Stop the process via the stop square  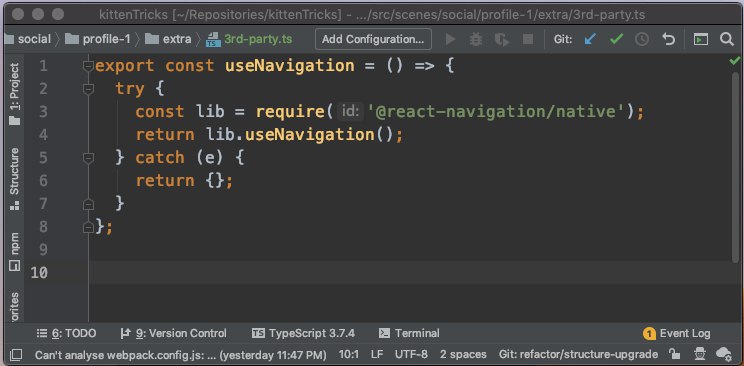pos(528,39)
